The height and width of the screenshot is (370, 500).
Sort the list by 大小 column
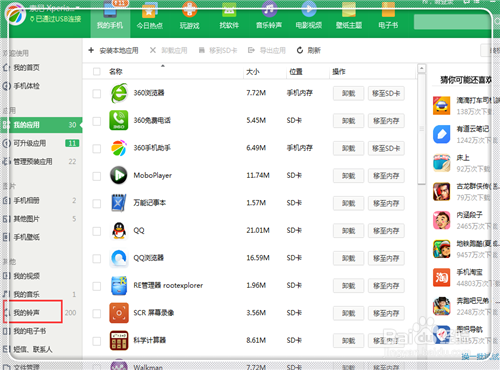click(253, 71)
